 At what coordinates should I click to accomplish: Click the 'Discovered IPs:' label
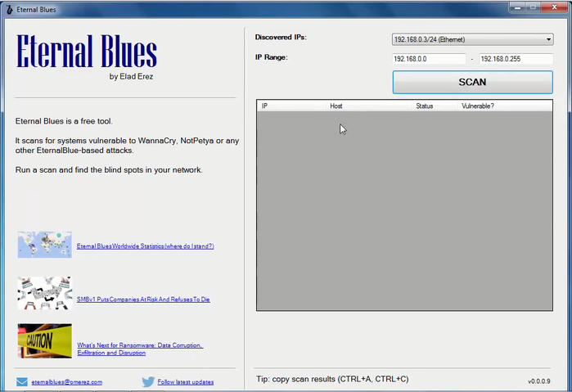[x=281, y=37]
